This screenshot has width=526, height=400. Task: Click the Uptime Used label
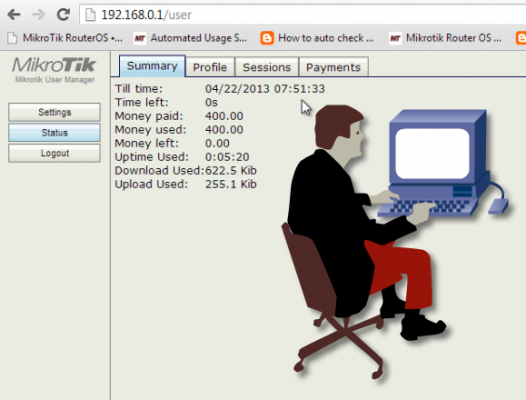[152, 157]
